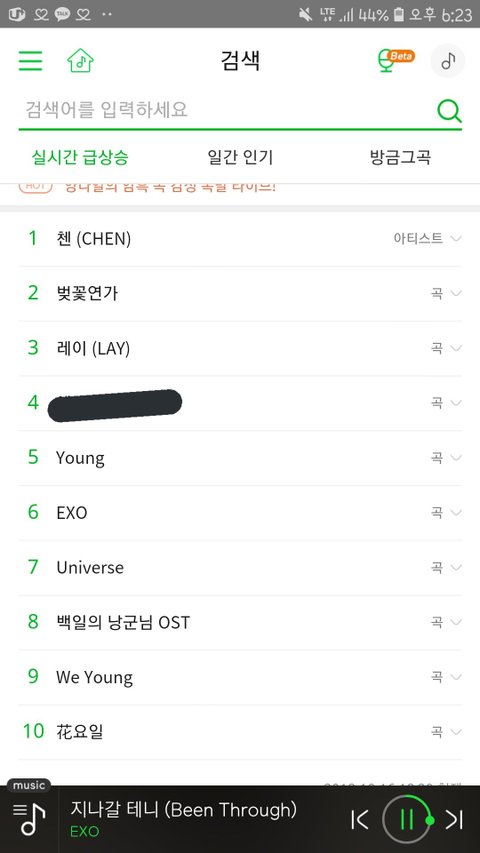Click the search text input field
The height and width of the screenshot is (853, 480).
tap(226, 110)
